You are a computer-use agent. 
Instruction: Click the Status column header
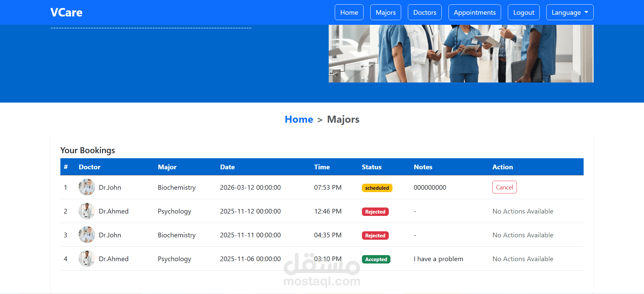[372, 167]
